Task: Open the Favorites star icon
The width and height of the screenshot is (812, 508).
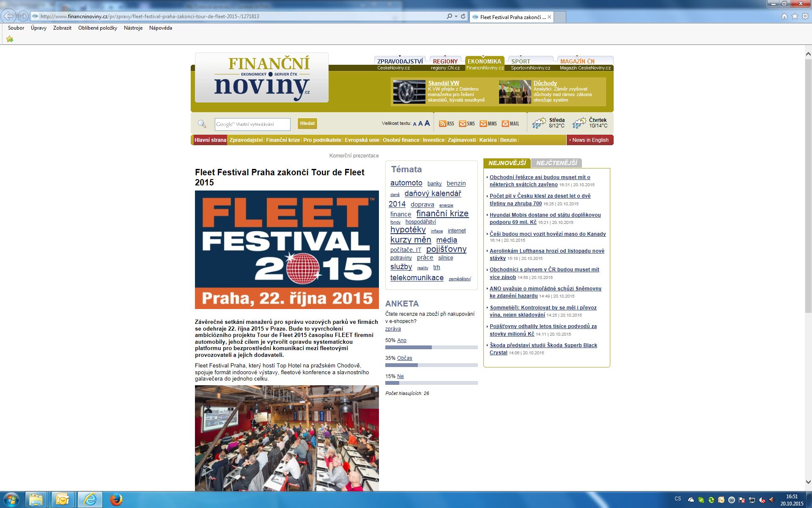Action: pyautogui.click(x=795, y=17)
